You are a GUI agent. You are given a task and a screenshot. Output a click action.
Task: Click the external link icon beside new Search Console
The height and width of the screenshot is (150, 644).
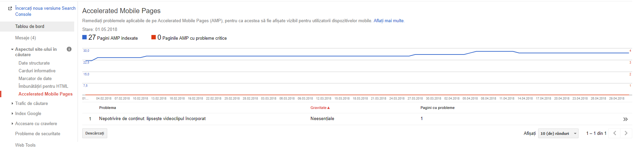click(10, 8)
